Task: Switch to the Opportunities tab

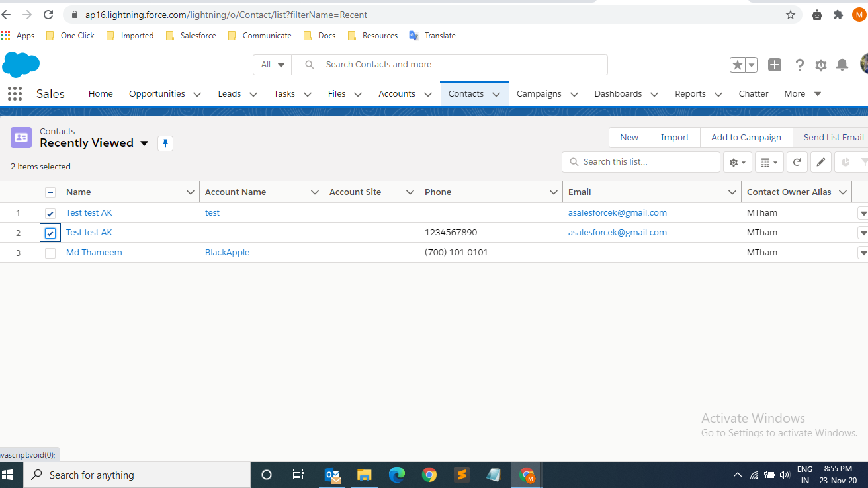Action: [157, 93]
